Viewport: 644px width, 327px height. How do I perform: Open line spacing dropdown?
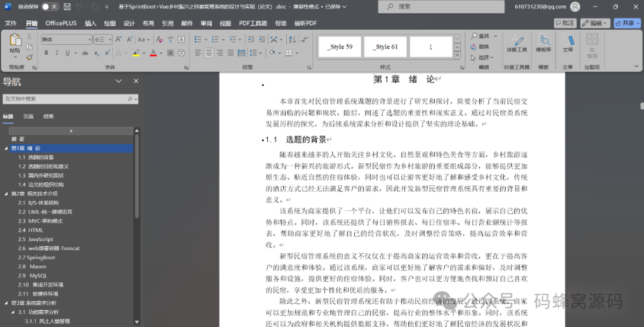point(255,53)
